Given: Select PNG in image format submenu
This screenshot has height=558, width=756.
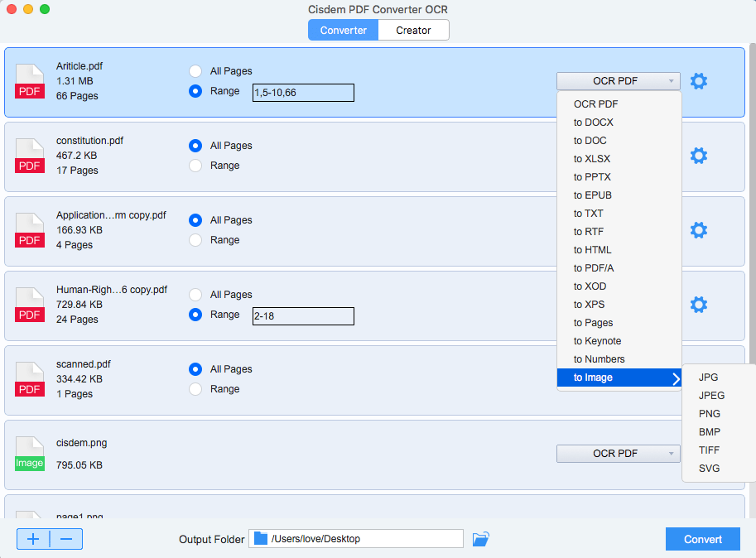Looking at the screenshot, I should pos(710,414).
